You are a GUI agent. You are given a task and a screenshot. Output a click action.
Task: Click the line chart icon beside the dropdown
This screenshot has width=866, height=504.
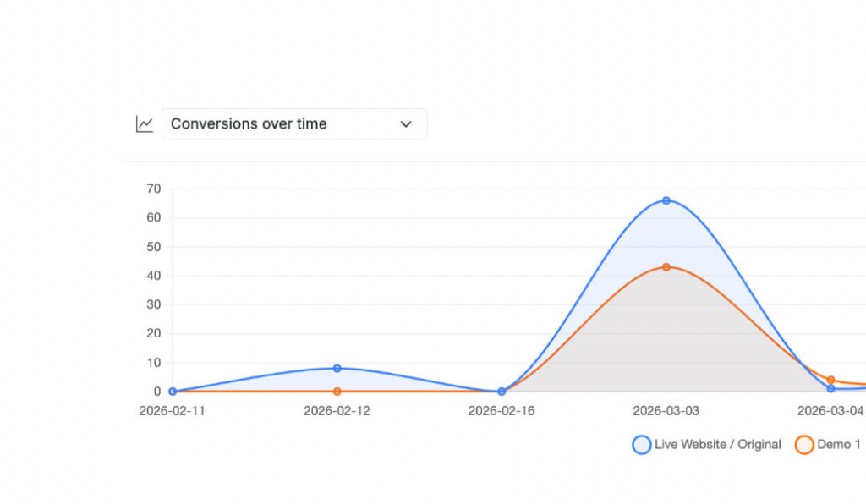coord(145,124)
